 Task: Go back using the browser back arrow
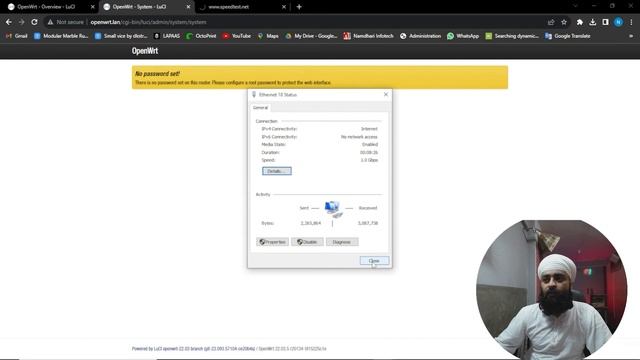[9, 22]
